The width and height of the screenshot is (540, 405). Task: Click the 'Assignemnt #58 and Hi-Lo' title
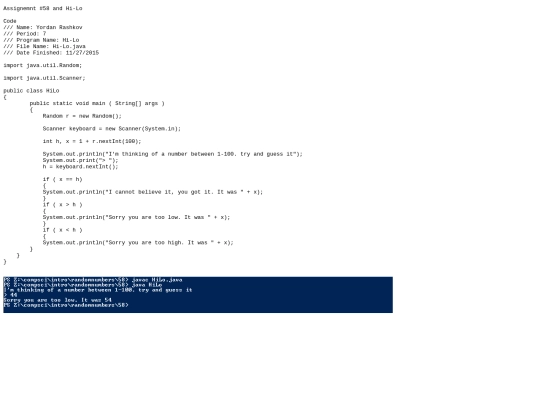click(43, 8)
